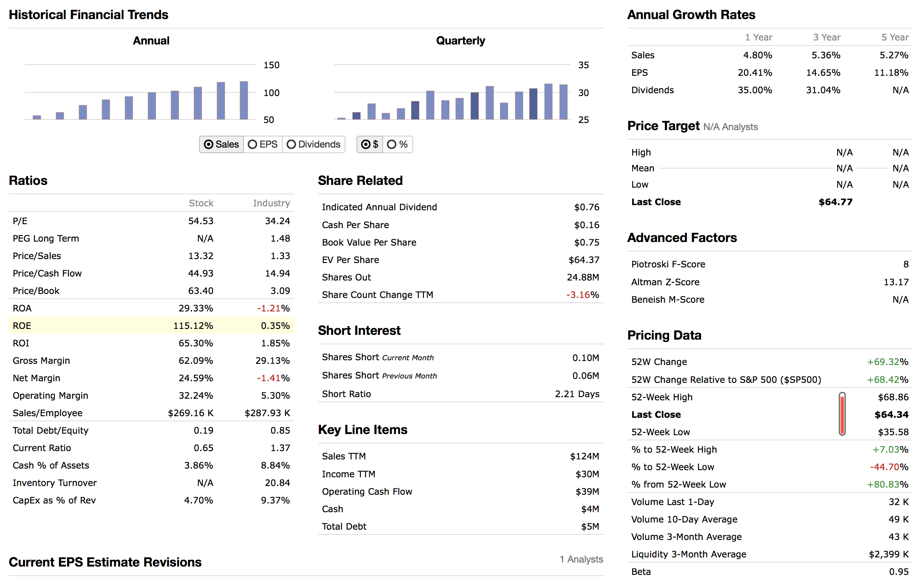Click the Stock column header in Ratios
924x584 pixels.
tap(201, 203)
